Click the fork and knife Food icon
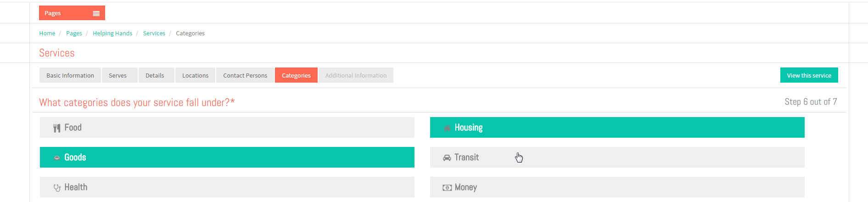Viewport: 868px width, 202px height. pyautogui.click(x=57, y=128)
